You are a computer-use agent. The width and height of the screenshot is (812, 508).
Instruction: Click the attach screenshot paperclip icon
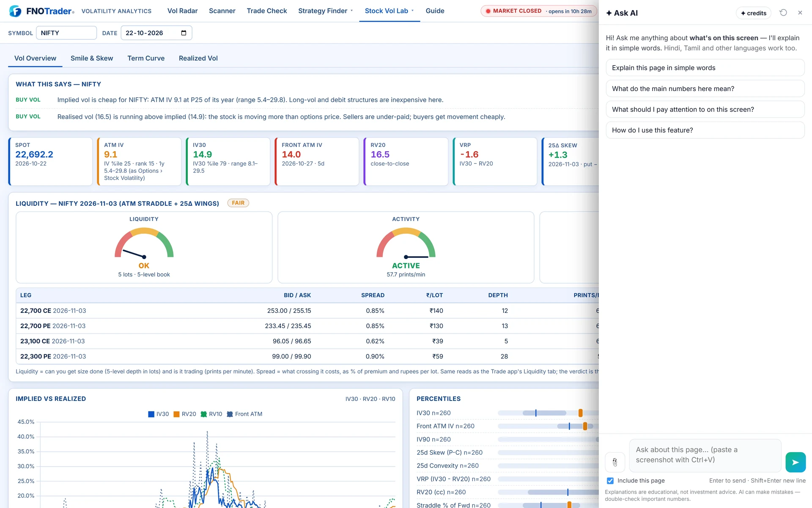pyautogui.click(x=615, y=462)
